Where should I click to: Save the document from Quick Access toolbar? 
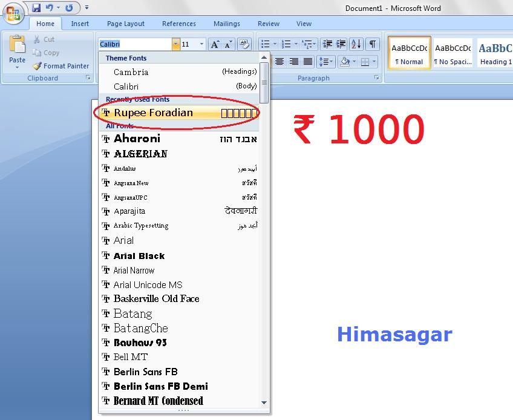pos(36,7)
